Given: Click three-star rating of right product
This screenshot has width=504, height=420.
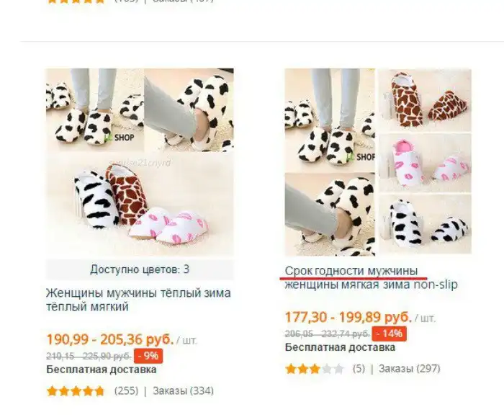Looking at the screenshot, I should (x=315, y=369).
